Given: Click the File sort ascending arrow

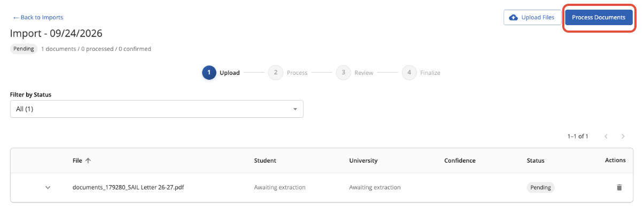Looking at the screenshot, I should click(x=88, y=161).
